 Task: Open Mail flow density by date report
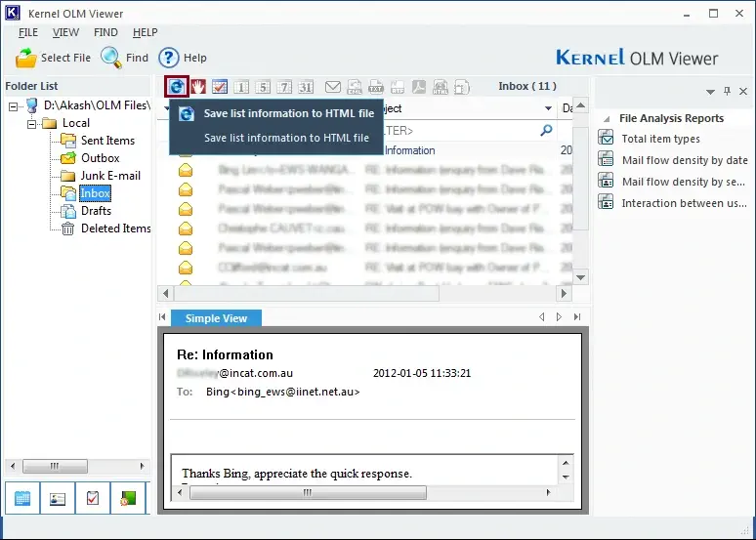[x=685, y=160]
